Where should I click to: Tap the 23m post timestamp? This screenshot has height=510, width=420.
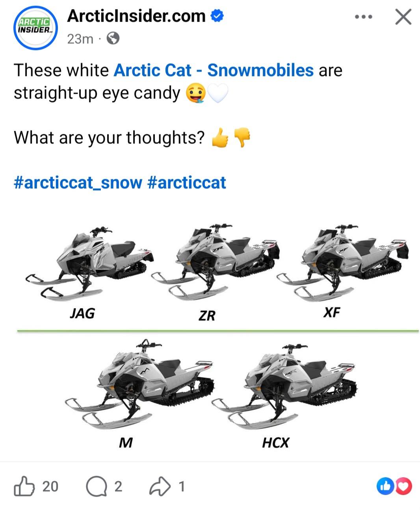(x=80, y=39)
